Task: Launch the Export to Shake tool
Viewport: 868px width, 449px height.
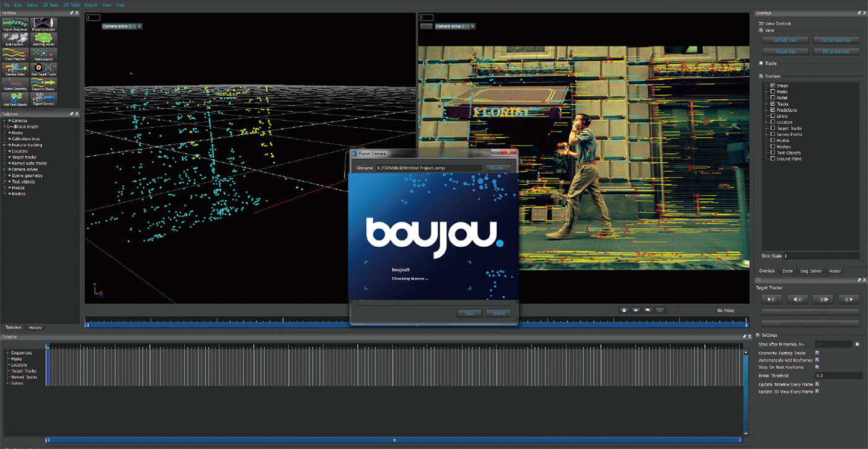Action: [43, 84]
